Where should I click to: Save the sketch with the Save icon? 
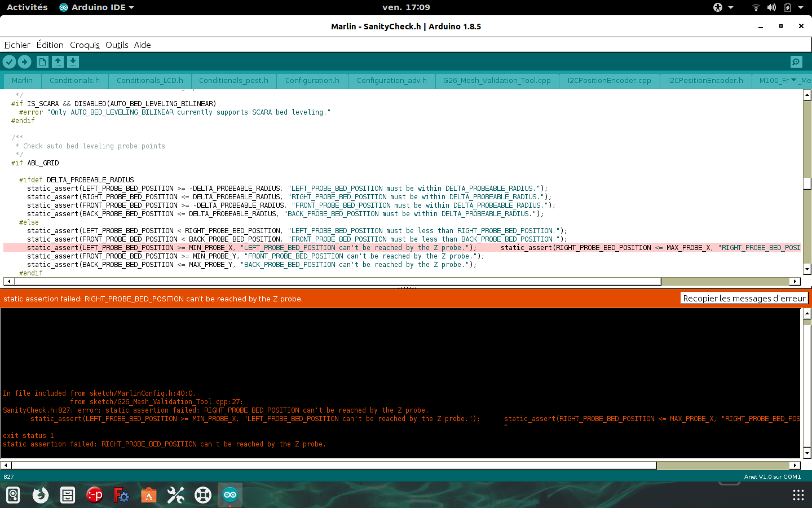[x=73, y=62]
